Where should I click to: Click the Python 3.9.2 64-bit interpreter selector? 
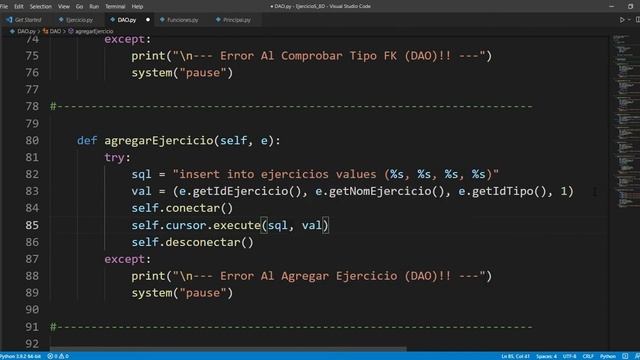[21, 356]
